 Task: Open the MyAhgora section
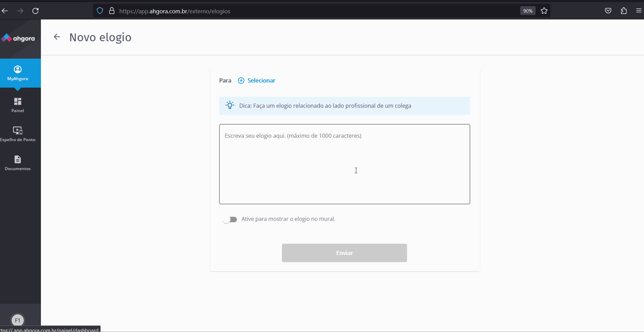click(x=18, y=73)
